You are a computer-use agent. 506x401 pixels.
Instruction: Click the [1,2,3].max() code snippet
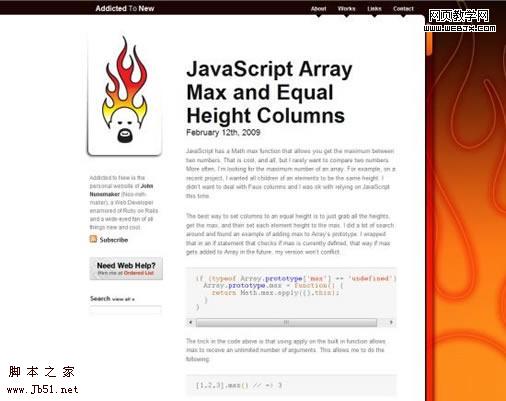click(x=239, y=385)
